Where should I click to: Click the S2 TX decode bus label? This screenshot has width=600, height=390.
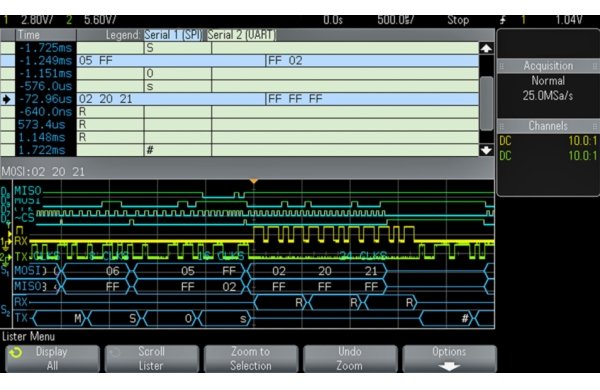point(21,318)
